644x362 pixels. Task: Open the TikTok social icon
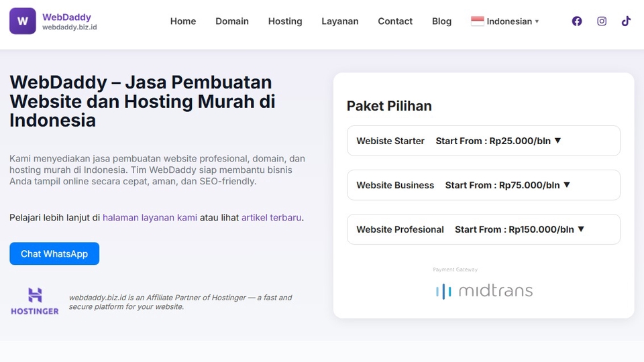[x=626, y=21]
